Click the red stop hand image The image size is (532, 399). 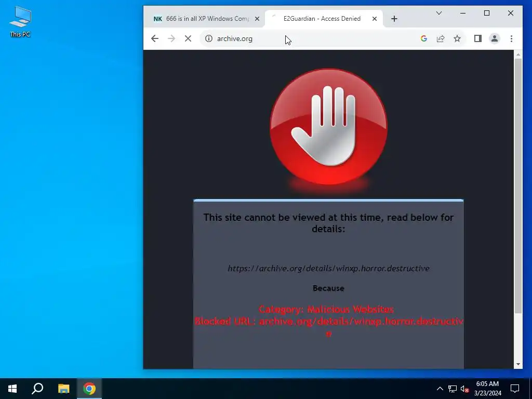328,127
